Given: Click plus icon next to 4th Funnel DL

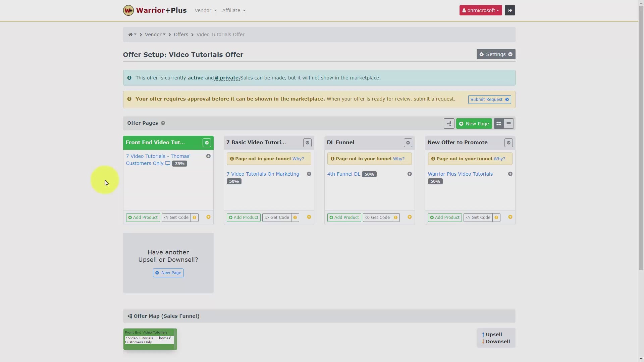Looking at the screenshot, I should [x=410, y=174].
